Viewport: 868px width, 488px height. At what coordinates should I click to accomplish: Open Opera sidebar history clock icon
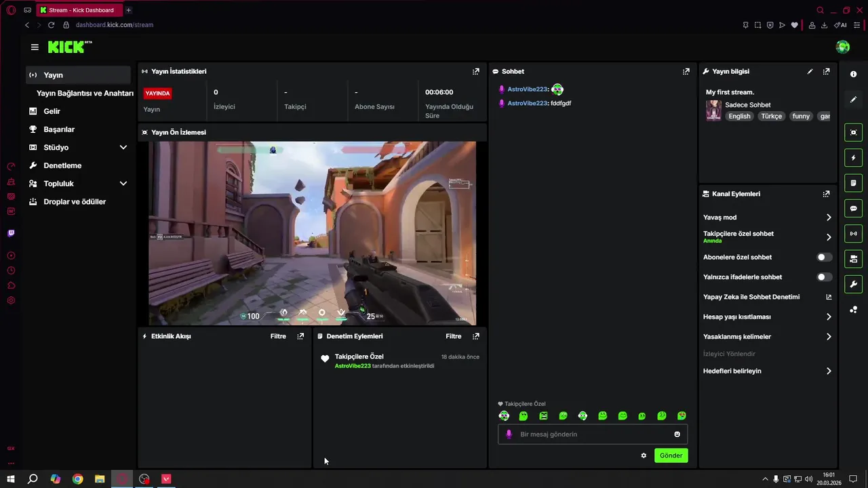tap(11, 270)
